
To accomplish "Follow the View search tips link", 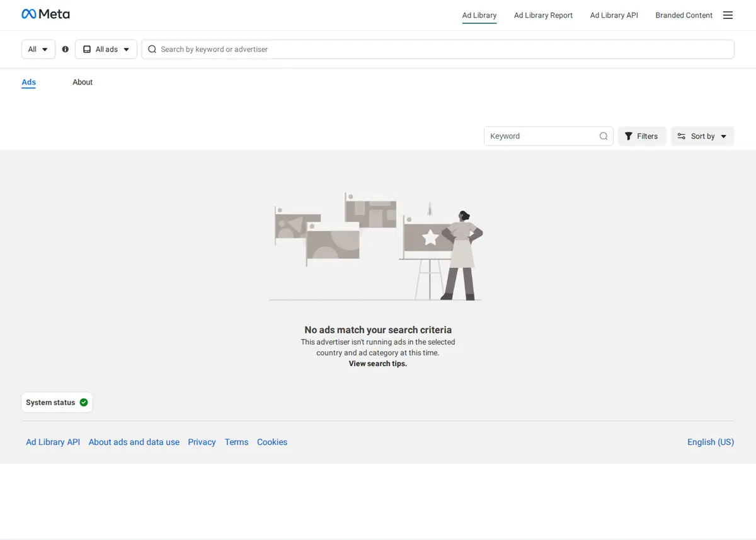I will 378,364.
